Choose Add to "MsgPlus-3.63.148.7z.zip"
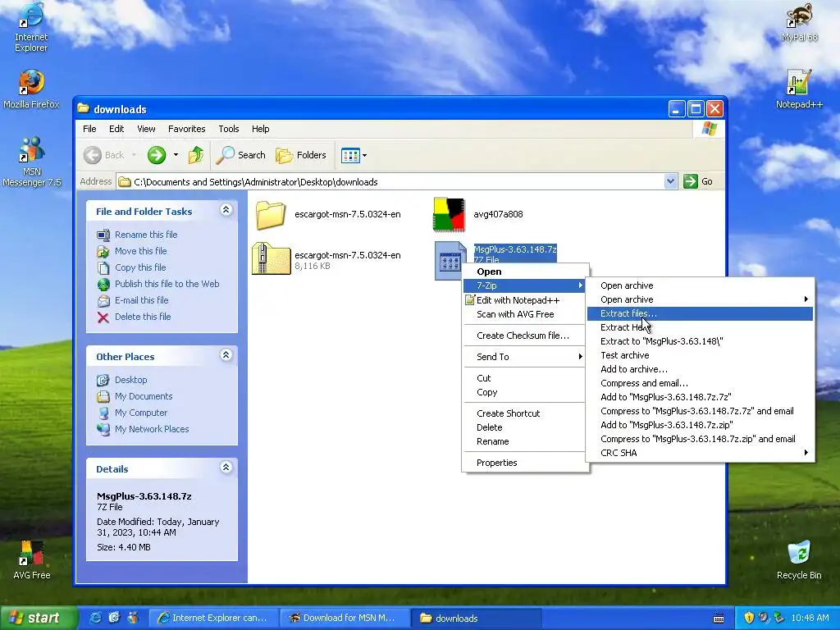Screen dimensions: 840x630 click(x=700, y=425)
